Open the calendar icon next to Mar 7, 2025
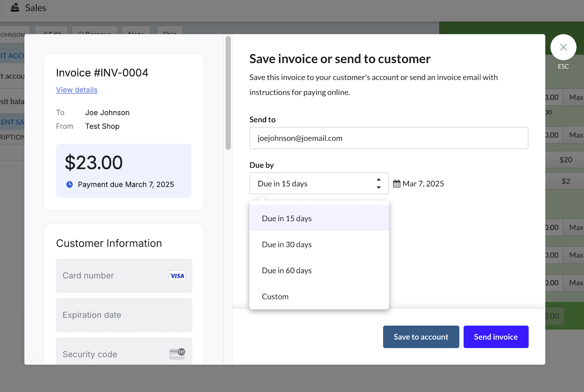Screen dimensions: 584x392 pyautogui.click(x=396, y=183)
